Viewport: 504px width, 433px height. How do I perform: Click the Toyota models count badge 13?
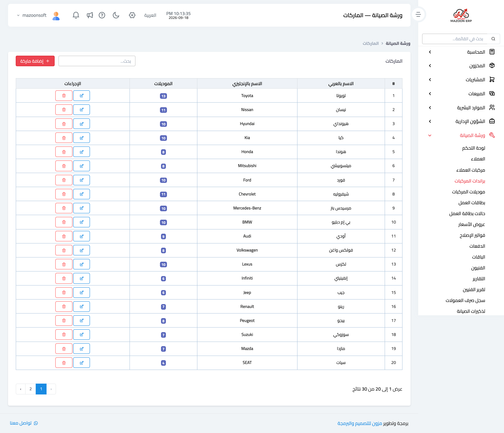click(163, 96)
